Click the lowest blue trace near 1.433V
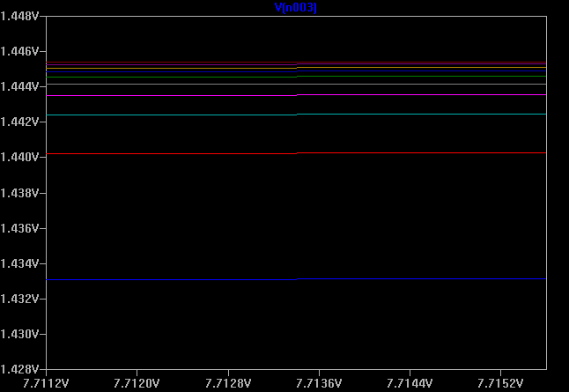 pos(296,279)
